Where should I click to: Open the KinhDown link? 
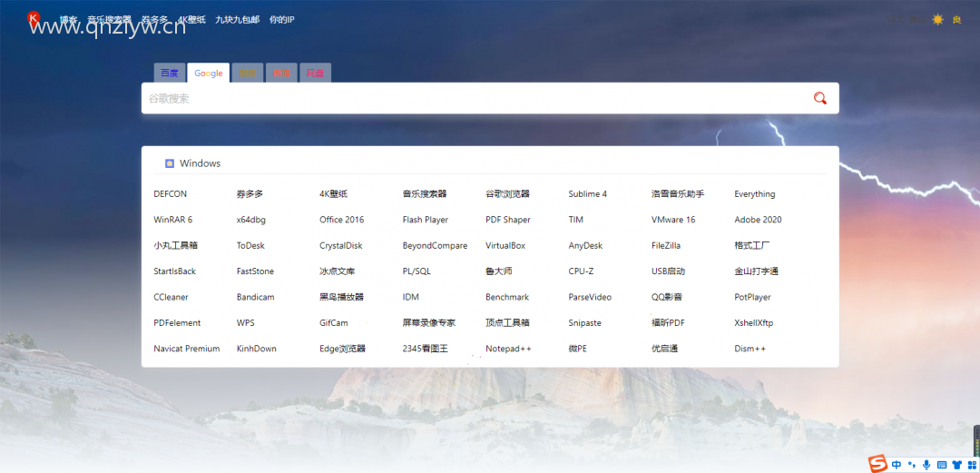click(x=256, y=349)
